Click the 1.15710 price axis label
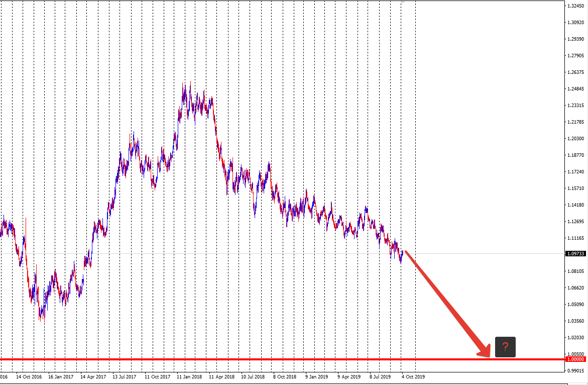 pos(575,188)
